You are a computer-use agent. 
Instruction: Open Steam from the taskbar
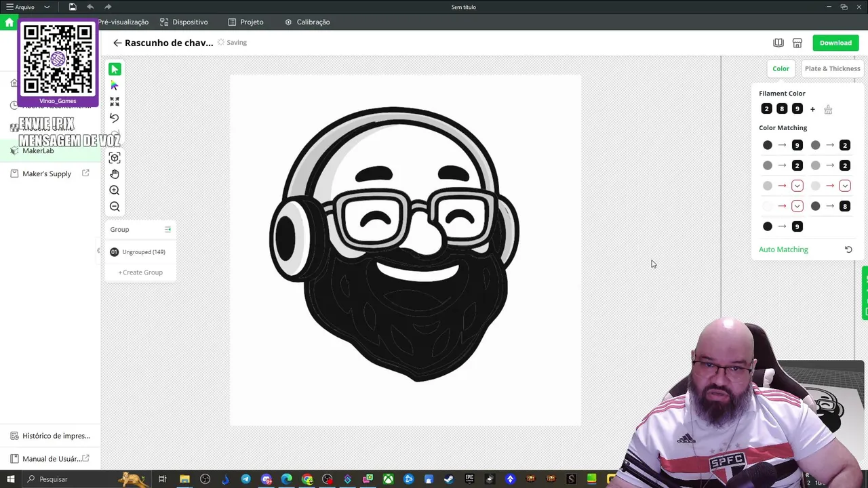tap(449, 479)
